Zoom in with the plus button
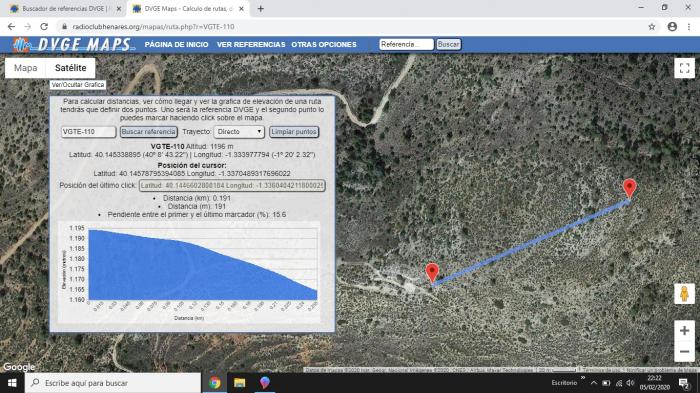 pyautogui.click(x=684, y=331)
